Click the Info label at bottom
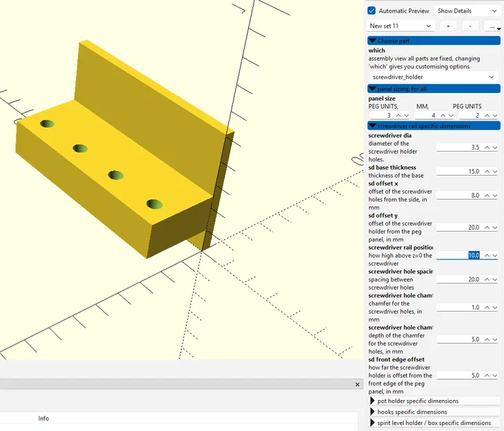The image size is (504, 431). pos(43,418)
